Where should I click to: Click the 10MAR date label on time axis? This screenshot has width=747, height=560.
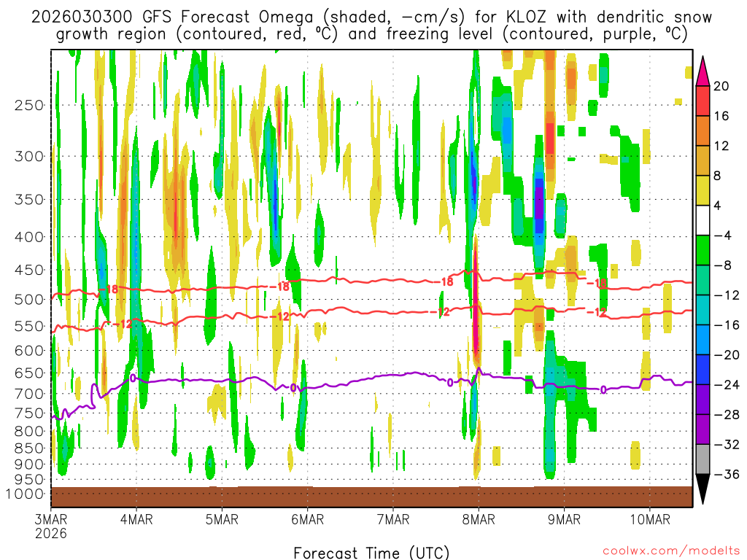click(649, 519)
